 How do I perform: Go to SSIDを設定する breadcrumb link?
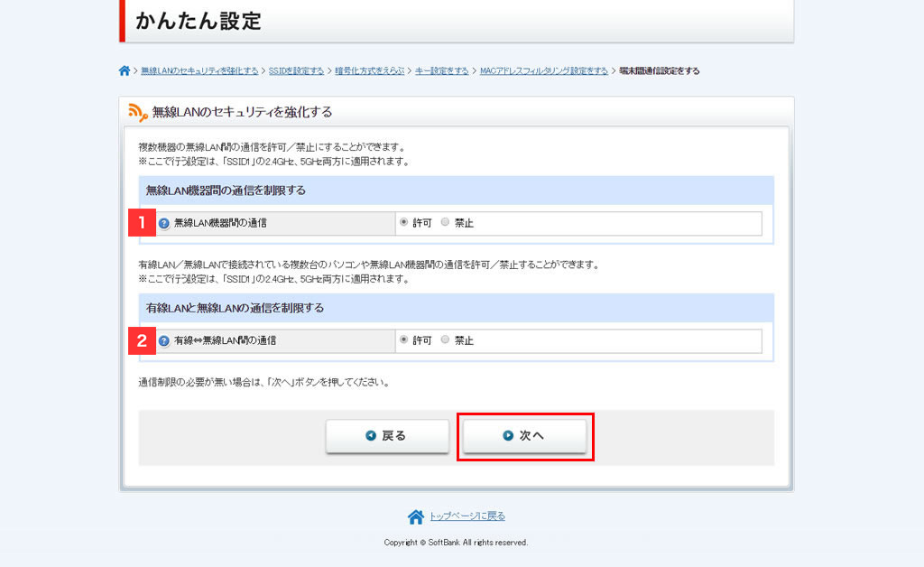coord(296,70)
